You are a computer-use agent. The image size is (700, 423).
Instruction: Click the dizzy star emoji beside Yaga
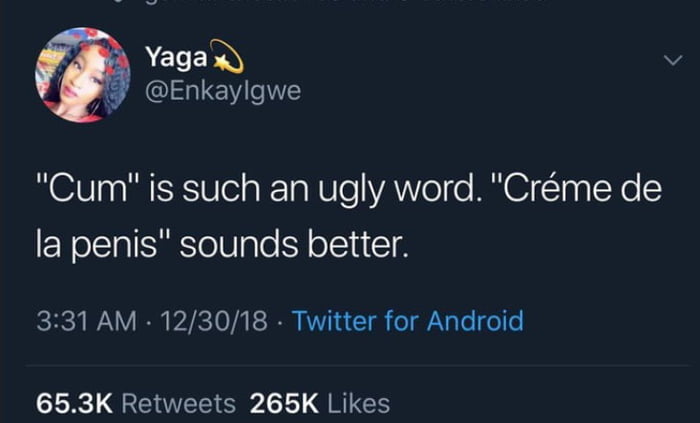(x=228, y=57)
